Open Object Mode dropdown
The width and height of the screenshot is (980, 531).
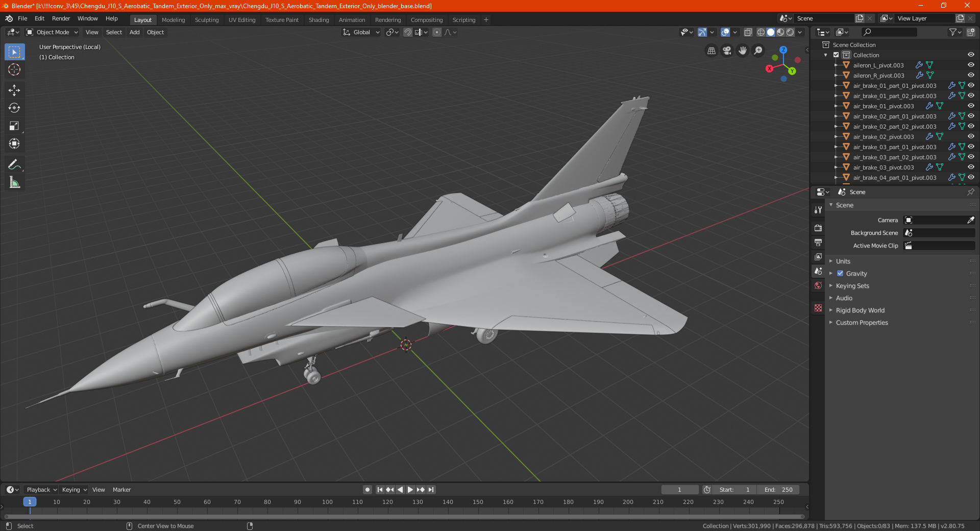[52, 32]
